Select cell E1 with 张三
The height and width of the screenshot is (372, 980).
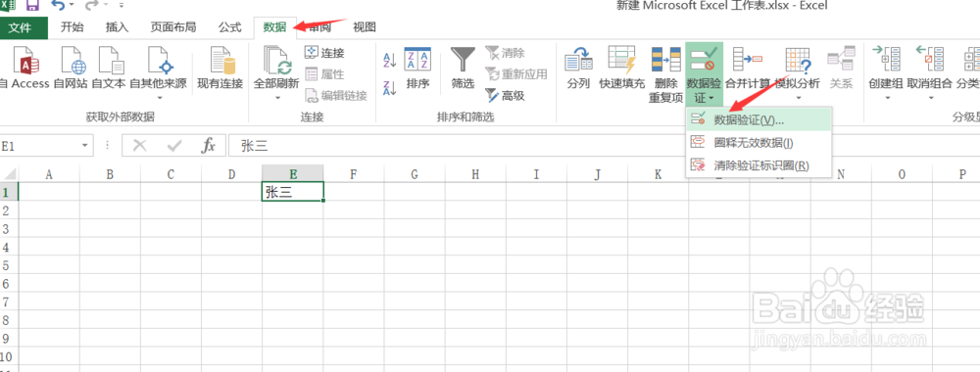pyautogui.click(x=293, y=192)
